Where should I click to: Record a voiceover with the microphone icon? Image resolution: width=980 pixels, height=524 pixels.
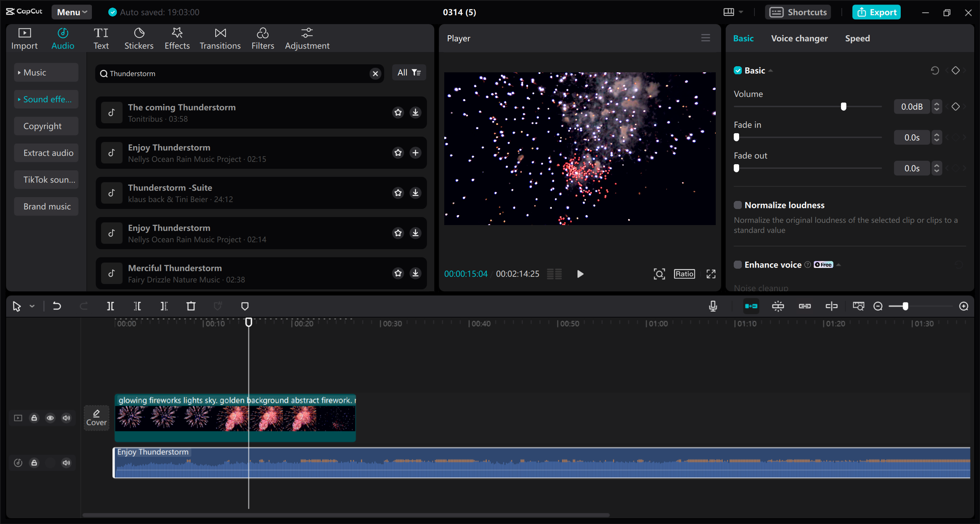pyautogui.click(x=712, y=306)
